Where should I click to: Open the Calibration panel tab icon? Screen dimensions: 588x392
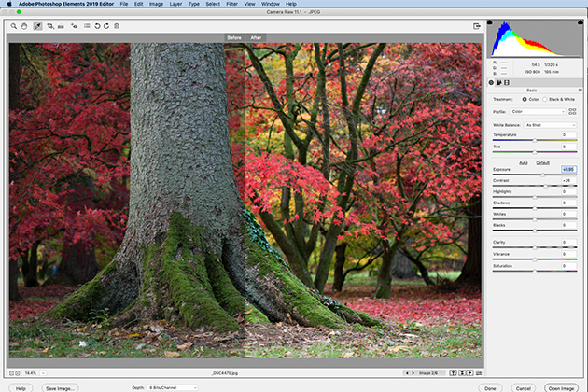(507, 82)
